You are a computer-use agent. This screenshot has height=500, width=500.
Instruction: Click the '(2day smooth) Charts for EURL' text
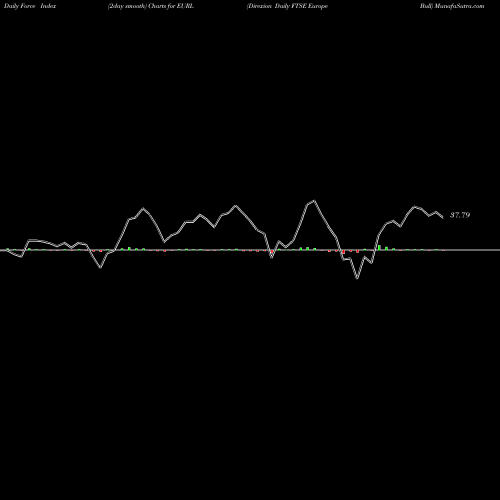click(x=151, y=6)
